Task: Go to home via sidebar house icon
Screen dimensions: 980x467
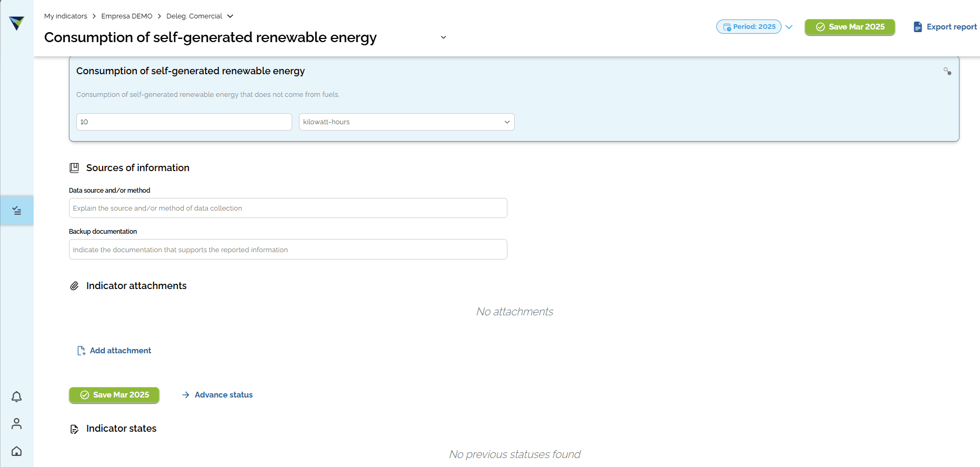Action: tap(17, 451)
